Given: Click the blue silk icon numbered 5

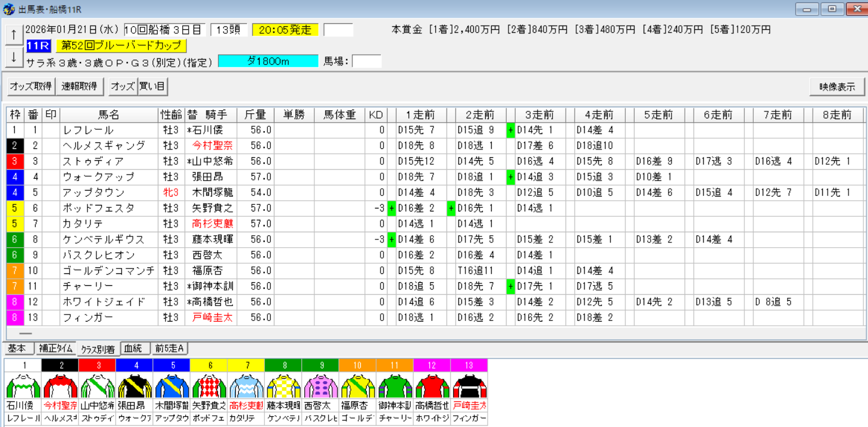Looking at the screenshot, I should tap(171, 385).
